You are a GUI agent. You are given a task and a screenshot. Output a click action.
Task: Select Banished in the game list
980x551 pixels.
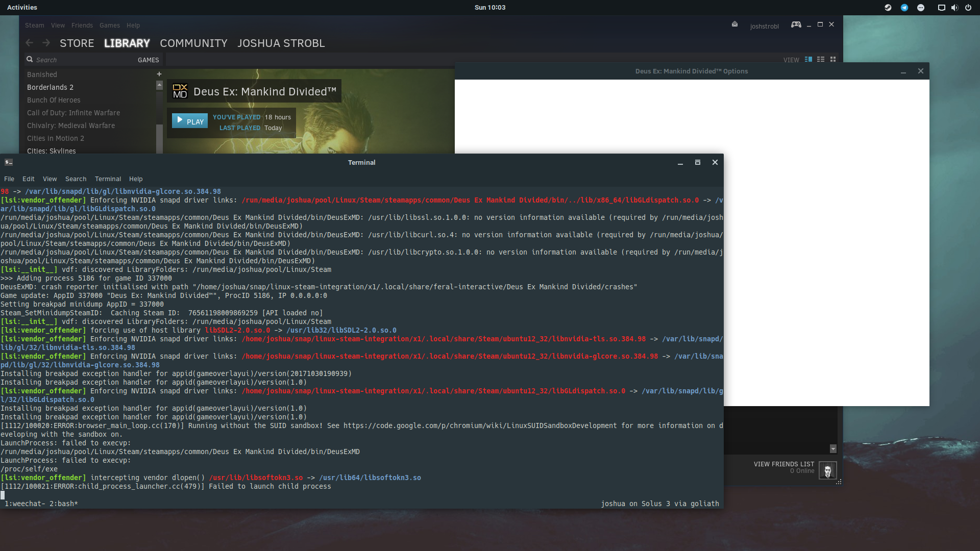(x=42, y=74)
